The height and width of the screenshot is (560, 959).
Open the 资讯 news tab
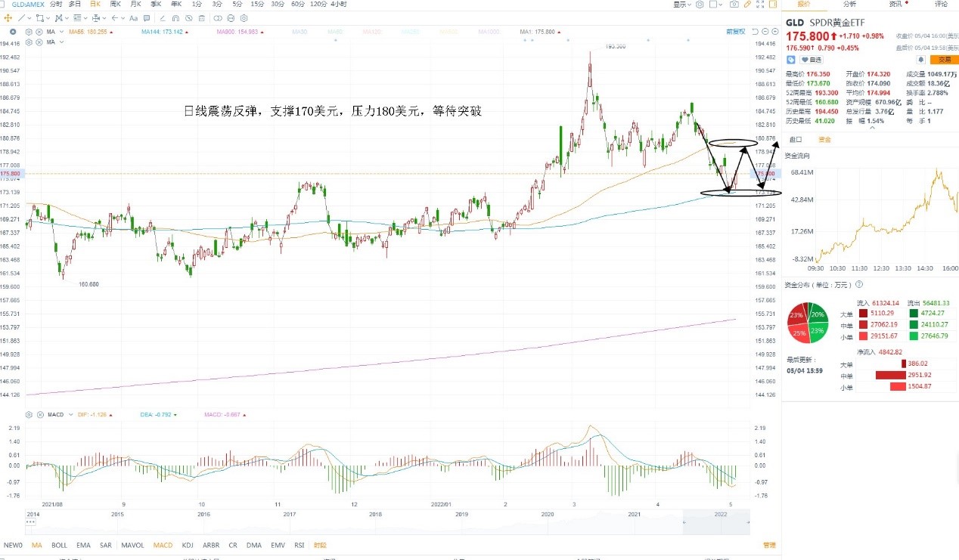[895, 4]
